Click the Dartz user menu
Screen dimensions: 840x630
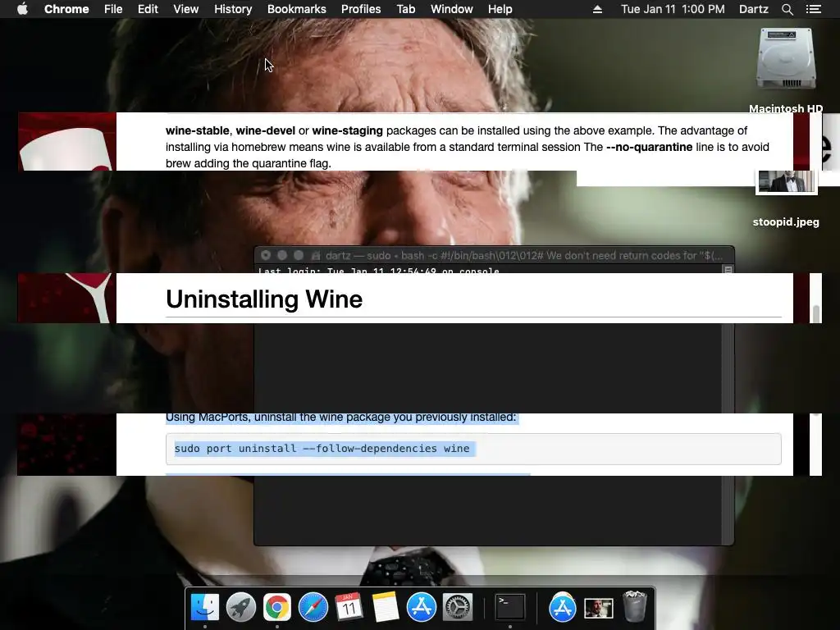(x=753, y=9)
